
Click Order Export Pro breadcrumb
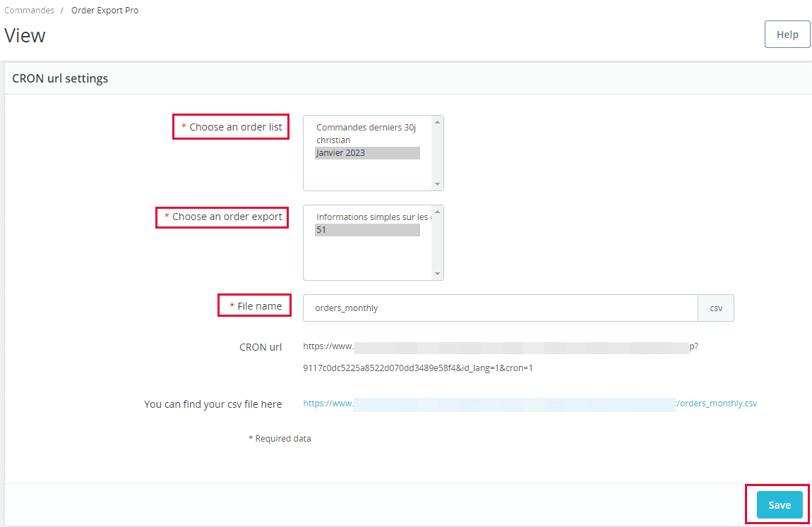coord(105,11)
